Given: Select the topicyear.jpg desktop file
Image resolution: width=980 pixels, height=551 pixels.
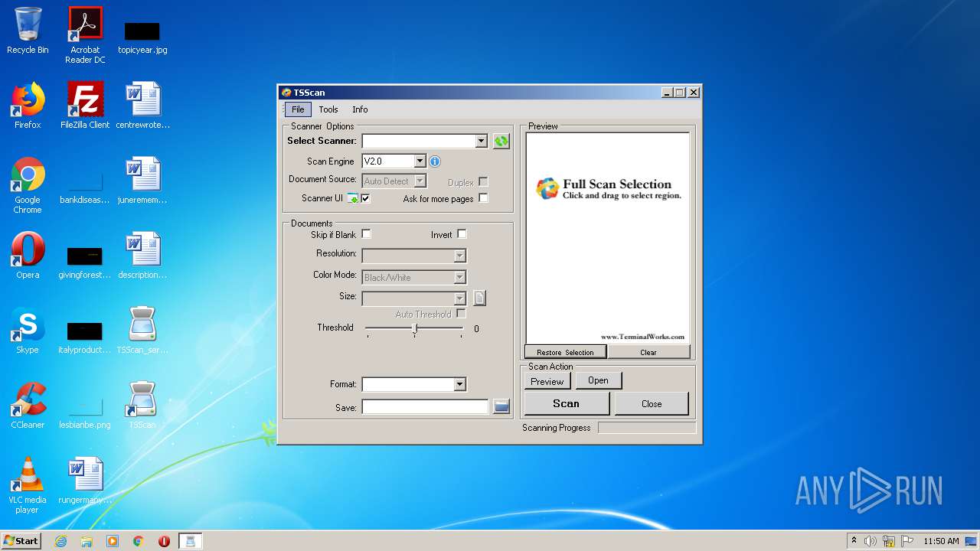Looking at the screenshot, I should [142, 37].
